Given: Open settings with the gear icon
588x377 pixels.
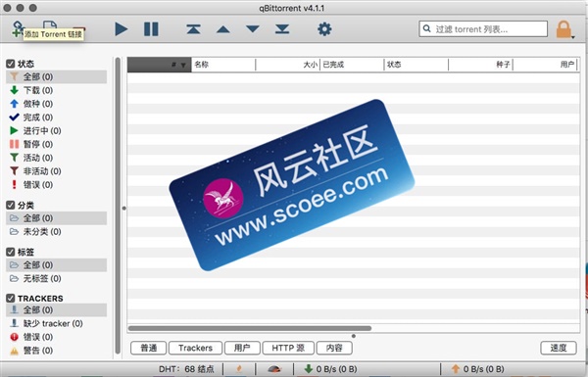Looking at the screenshot, I should click(x=324, y=29).
